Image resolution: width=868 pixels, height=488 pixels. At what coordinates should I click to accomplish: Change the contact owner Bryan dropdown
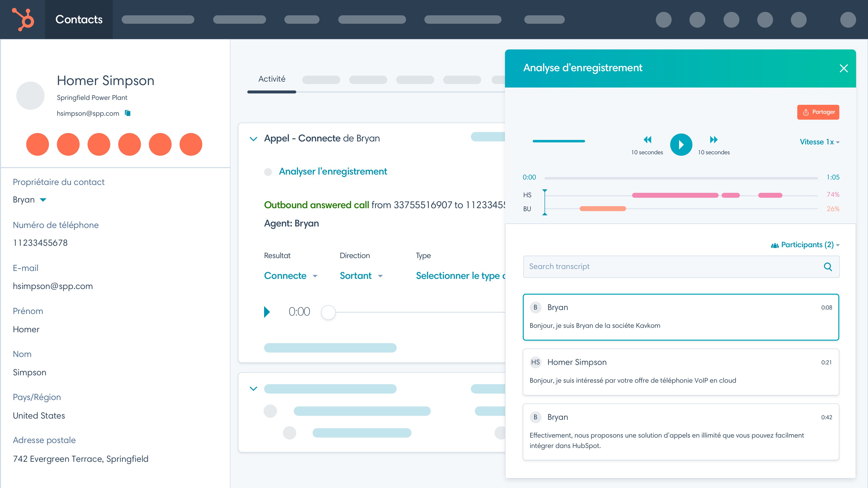click(30, 199)
